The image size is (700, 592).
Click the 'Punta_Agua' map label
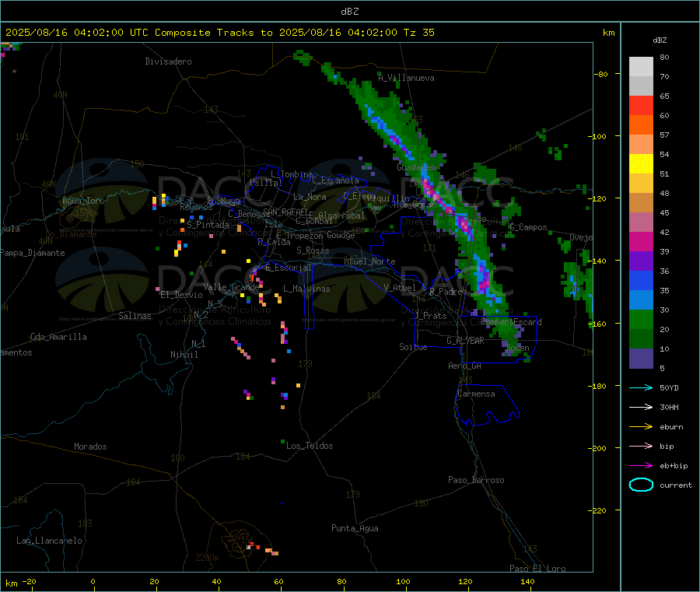355,528
